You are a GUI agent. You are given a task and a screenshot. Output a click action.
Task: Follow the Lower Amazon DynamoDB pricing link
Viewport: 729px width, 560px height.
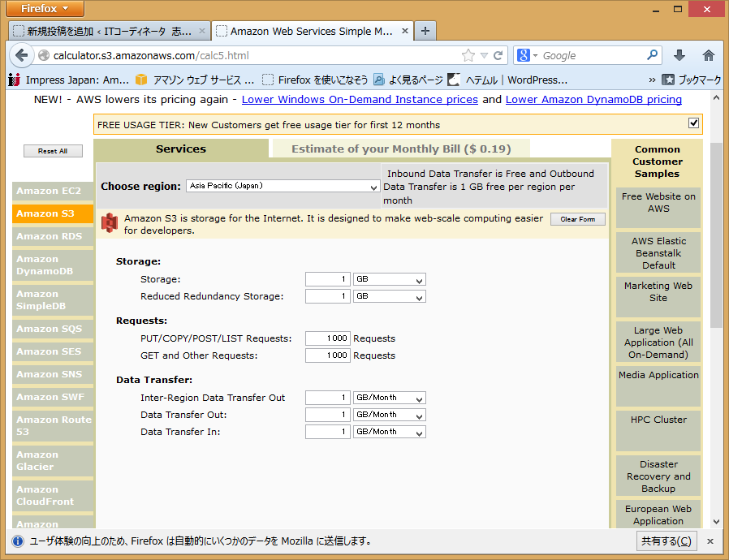[x=593, y=100]
